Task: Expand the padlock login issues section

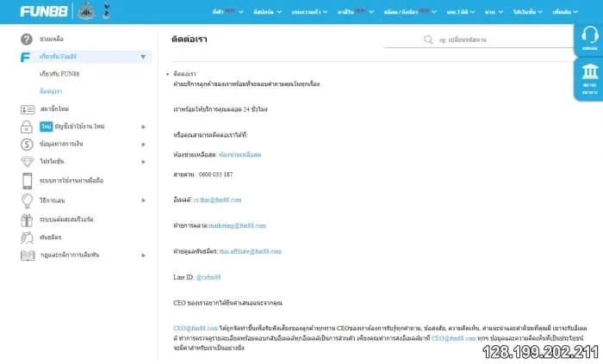Action: pos(143,126)
